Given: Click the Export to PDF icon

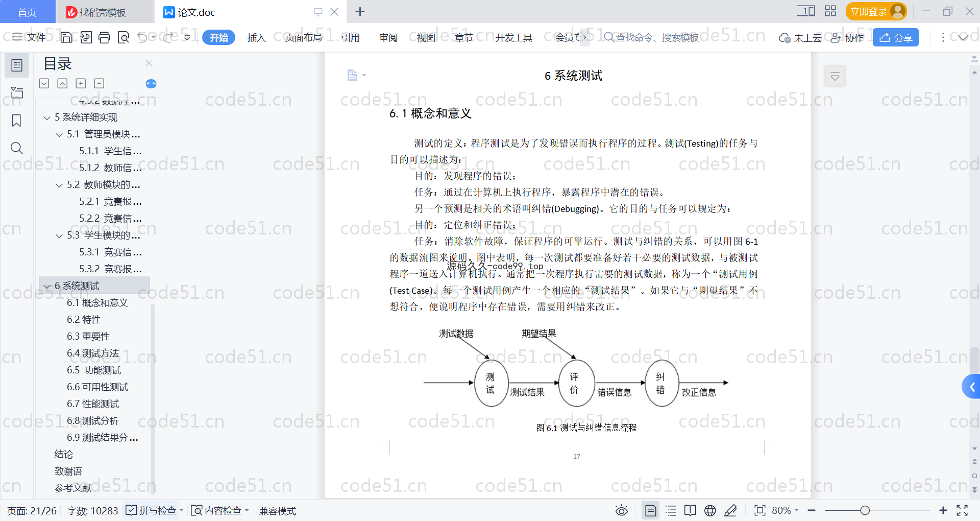Looking at the screenshot, I should 86,37.
